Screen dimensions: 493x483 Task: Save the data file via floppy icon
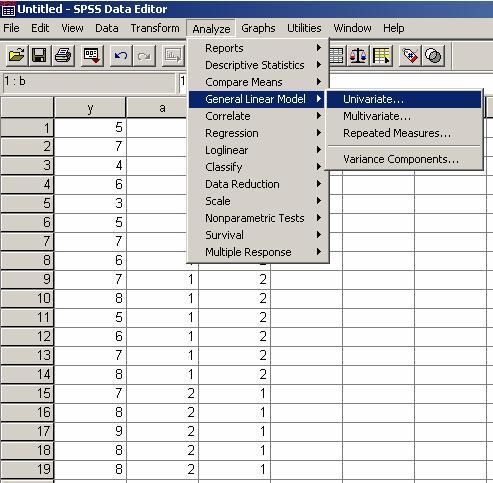[39, 55]
